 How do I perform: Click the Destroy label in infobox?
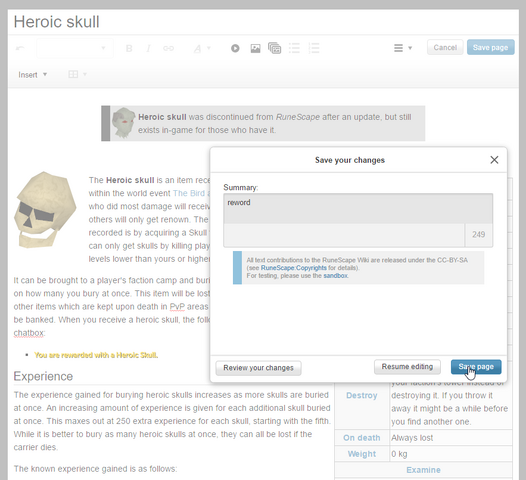(x=362, y=395)
